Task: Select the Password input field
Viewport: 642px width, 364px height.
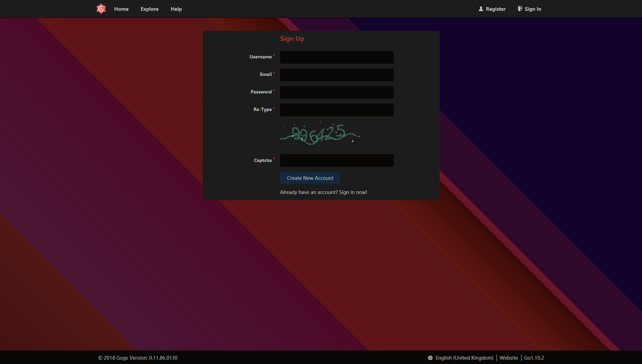Action: 336,92
